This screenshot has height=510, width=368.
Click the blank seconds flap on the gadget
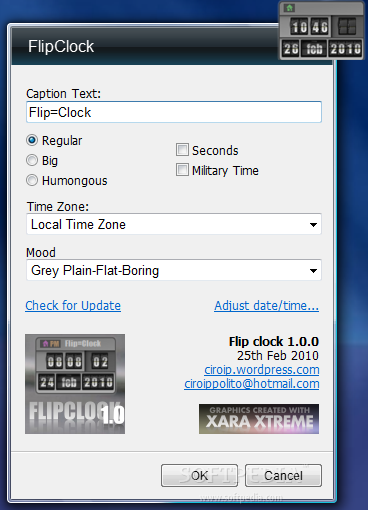347,27
